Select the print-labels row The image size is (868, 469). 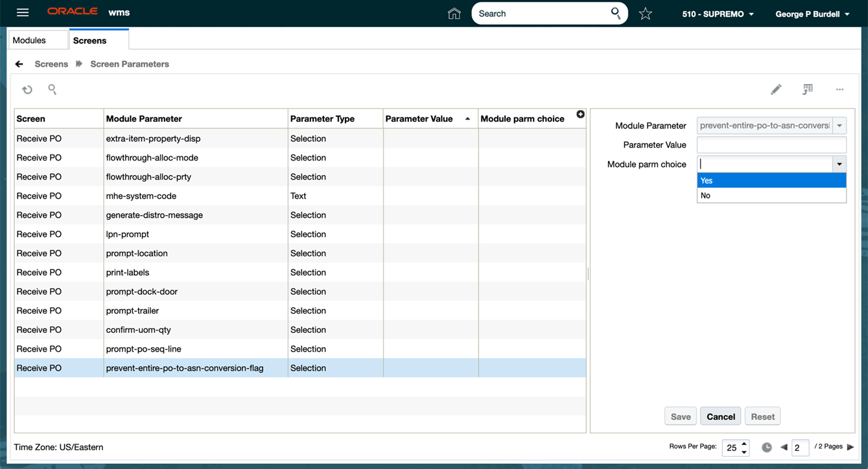coord(300,272)
